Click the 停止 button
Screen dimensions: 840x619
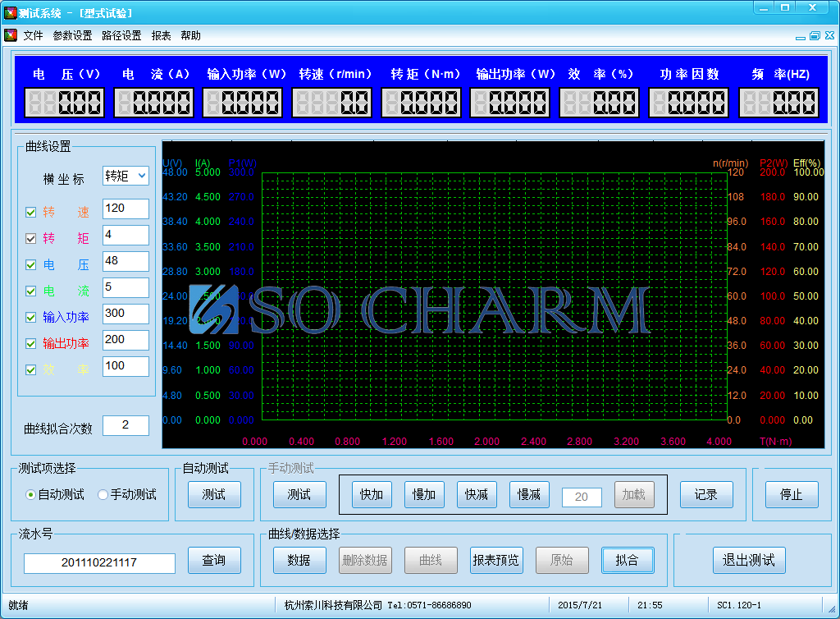click(x=791, y=494)
